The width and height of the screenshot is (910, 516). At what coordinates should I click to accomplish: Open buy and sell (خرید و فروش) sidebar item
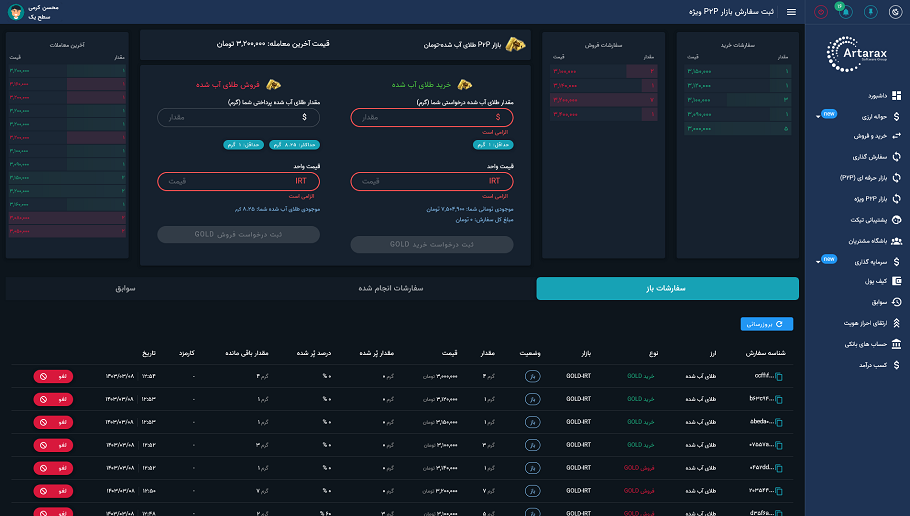[876, 136]
